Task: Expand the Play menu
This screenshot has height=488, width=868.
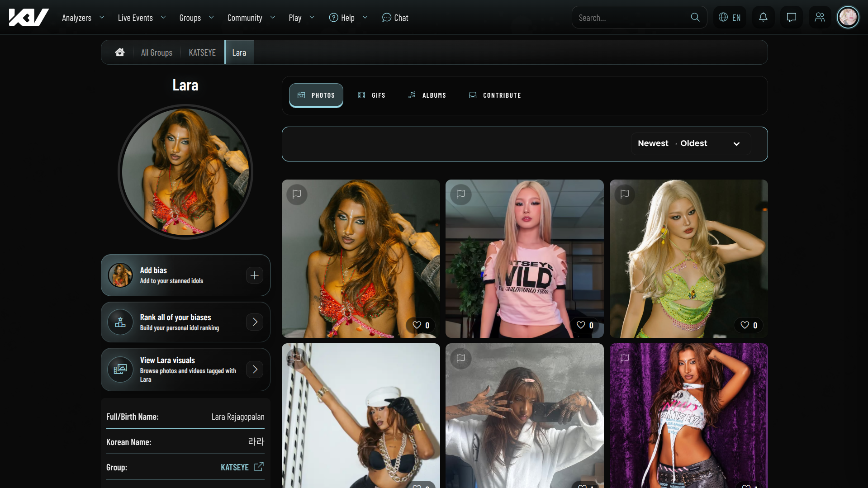Action: pos(302,18)
